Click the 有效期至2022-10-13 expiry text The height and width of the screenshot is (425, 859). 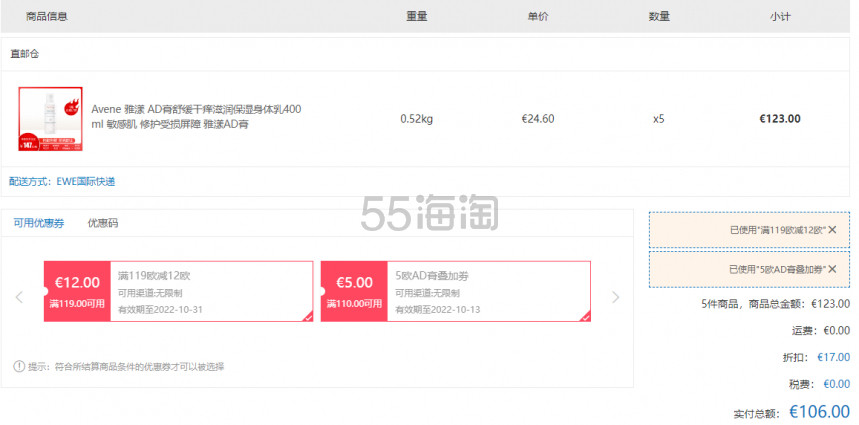pyautogui.click(x=438, y=309)
